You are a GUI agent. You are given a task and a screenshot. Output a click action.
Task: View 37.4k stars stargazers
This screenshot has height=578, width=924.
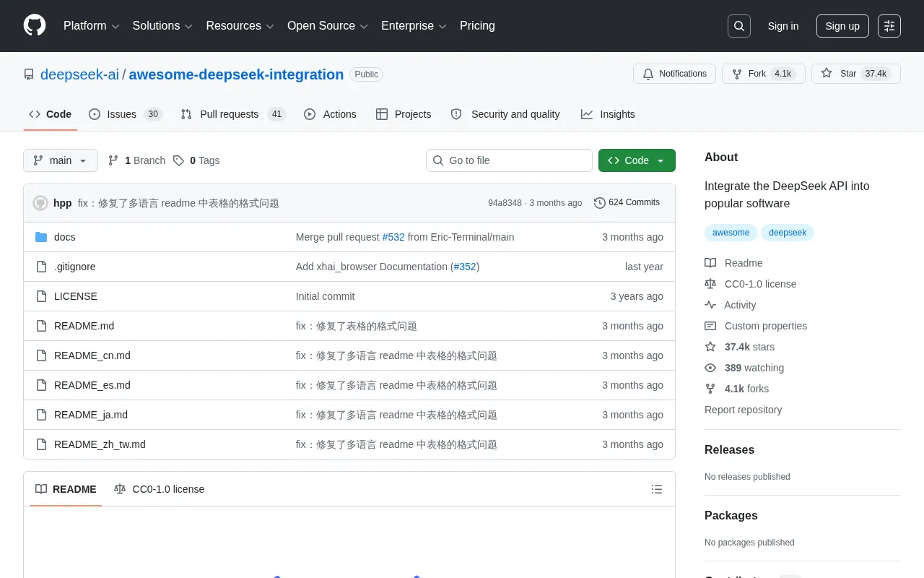(740, 347)
